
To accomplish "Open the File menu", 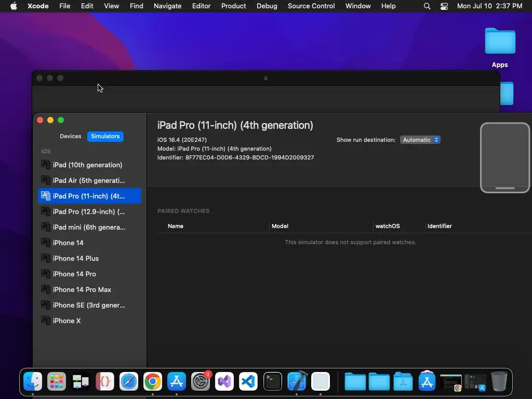I will (65, 6).
